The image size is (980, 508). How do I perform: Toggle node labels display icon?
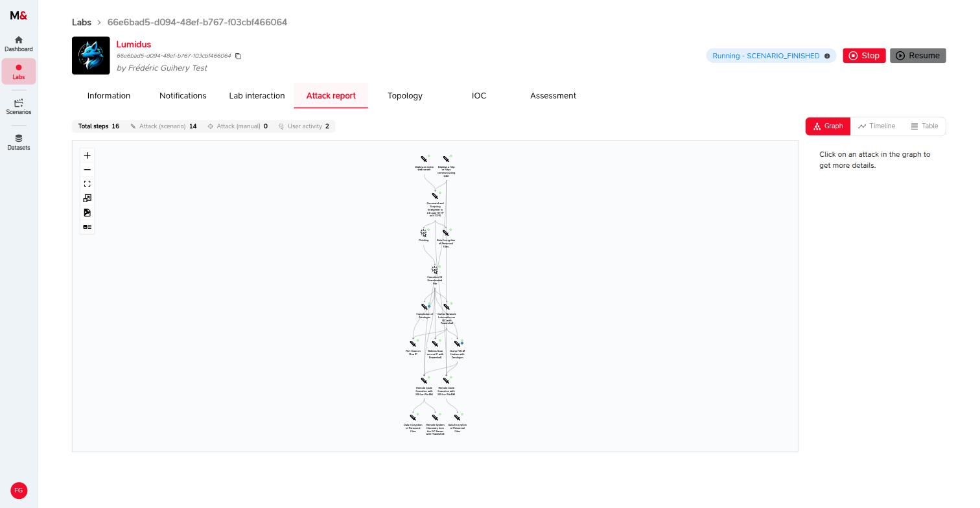coord(87,227)
